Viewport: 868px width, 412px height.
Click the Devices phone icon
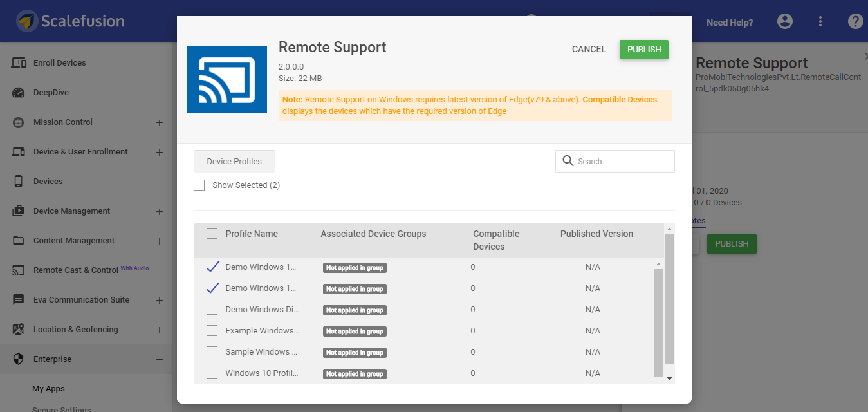[19, 182]
